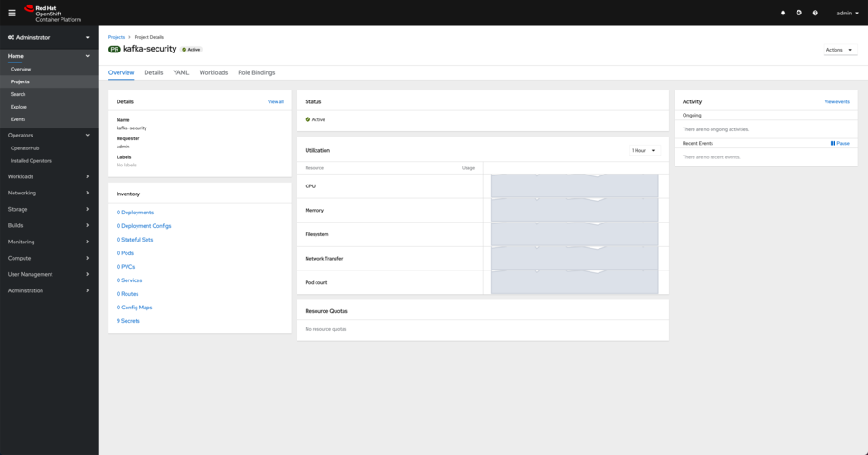
Task: Open the 0 Deployments link
Action: [x=135, y=213]
